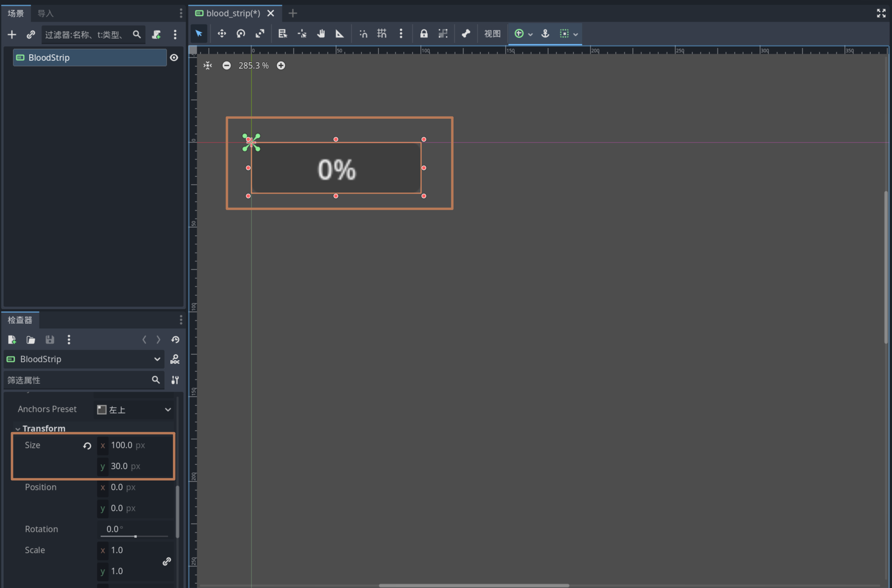Viewport: 892px width, 588px height.
Task: Open skeleton options bone icon
Action: coord(465,34)
